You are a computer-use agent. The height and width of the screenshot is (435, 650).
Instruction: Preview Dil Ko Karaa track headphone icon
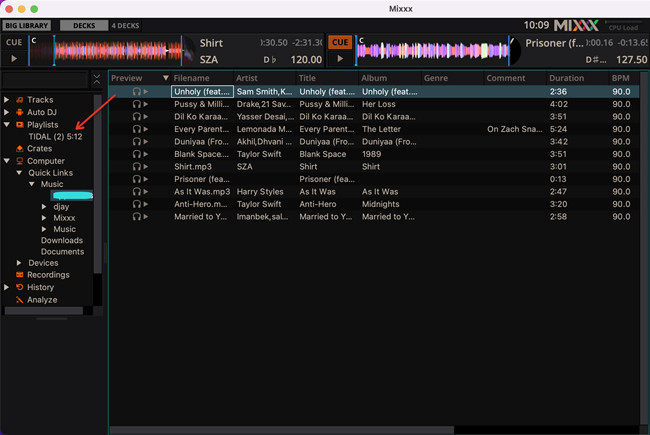[136, 117]
